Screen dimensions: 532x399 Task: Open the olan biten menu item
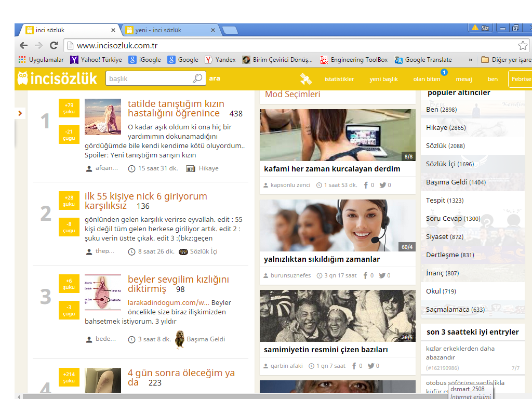coord(427,79)
